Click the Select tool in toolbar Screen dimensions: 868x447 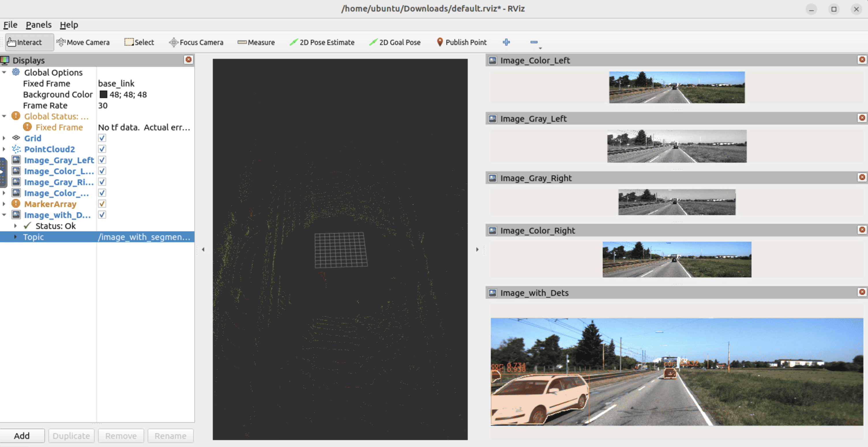click(x=139, y=42)
